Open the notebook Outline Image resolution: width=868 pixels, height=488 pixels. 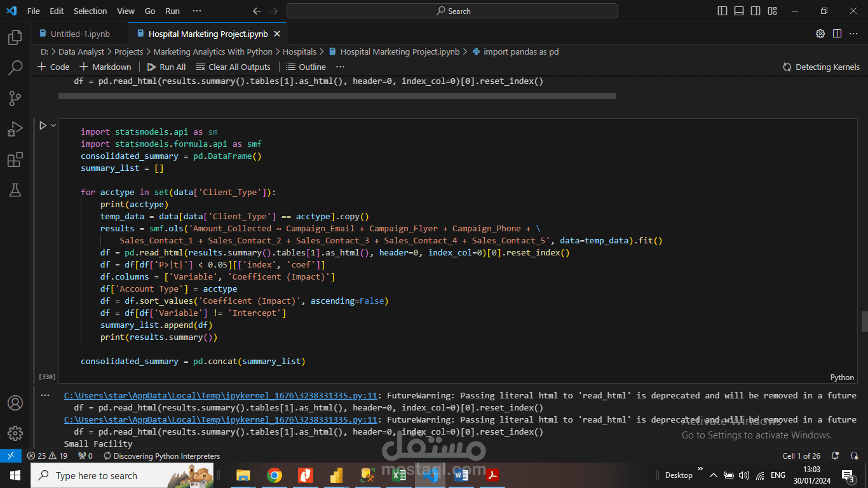[x=306, y=67]
